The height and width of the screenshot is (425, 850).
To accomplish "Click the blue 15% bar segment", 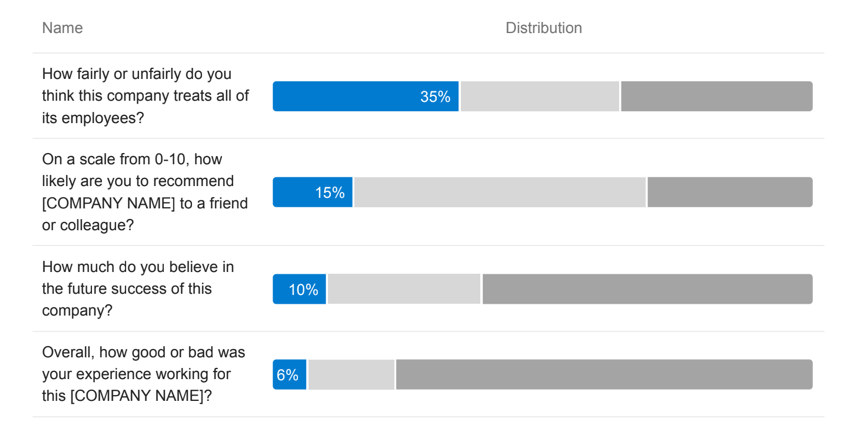I will (x=312, y=193).
